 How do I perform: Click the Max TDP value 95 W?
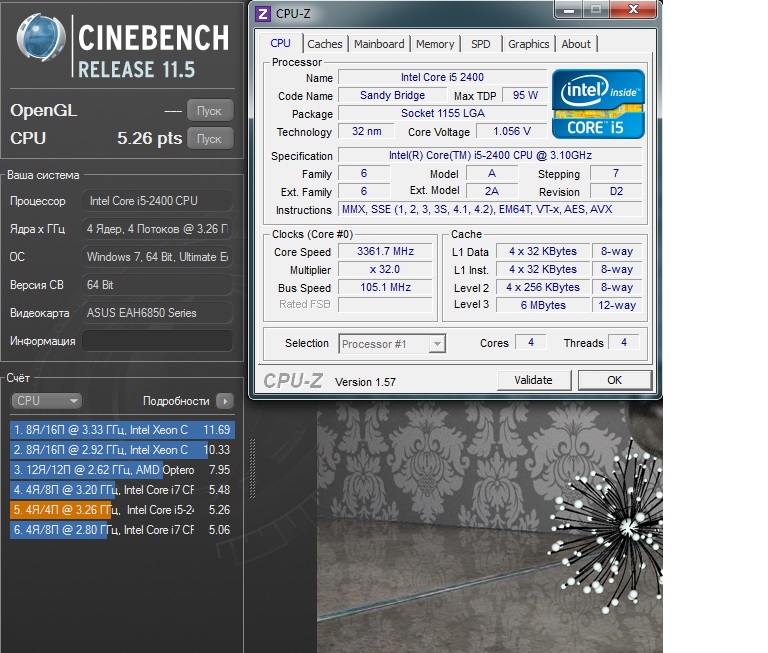[525, 95]
